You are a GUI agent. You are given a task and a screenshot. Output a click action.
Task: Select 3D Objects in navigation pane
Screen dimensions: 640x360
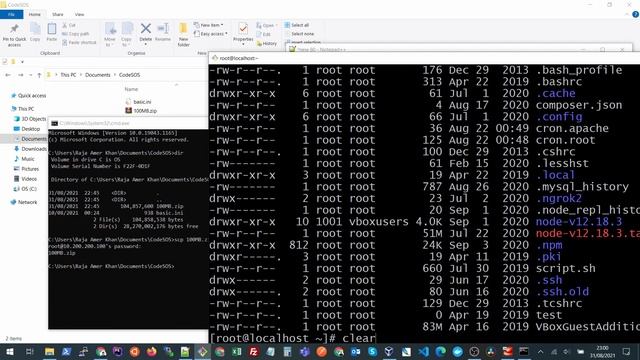tap(30, 119)
